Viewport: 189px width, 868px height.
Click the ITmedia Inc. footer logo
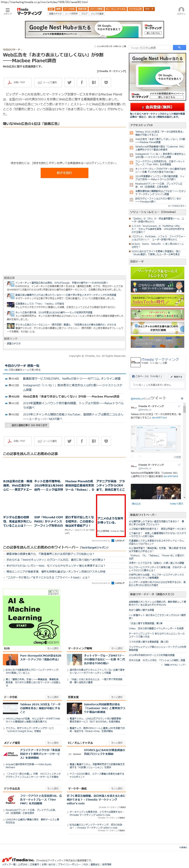click(18, 860)
